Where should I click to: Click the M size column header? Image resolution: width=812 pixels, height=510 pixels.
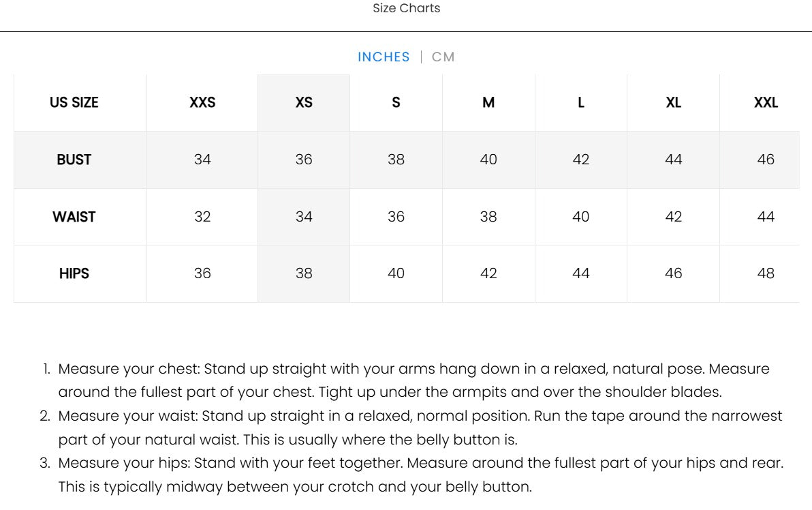(488, 103)
